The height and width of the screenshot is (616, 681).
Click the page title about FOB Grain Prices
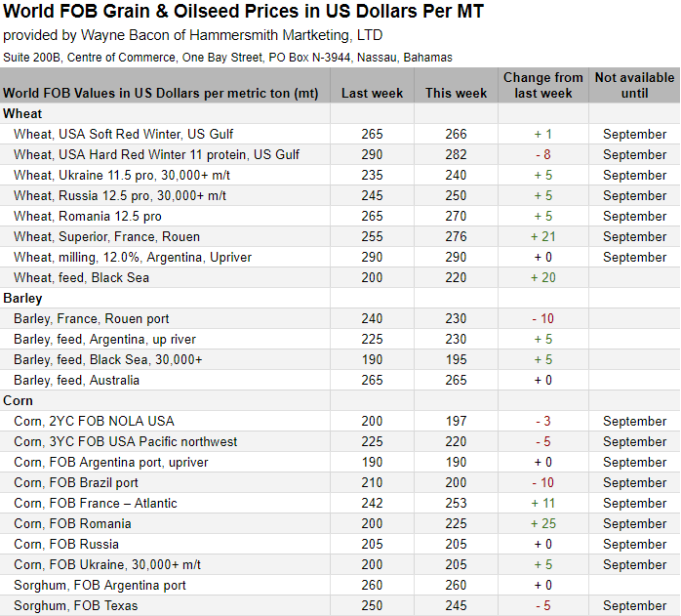coord(243,13)
